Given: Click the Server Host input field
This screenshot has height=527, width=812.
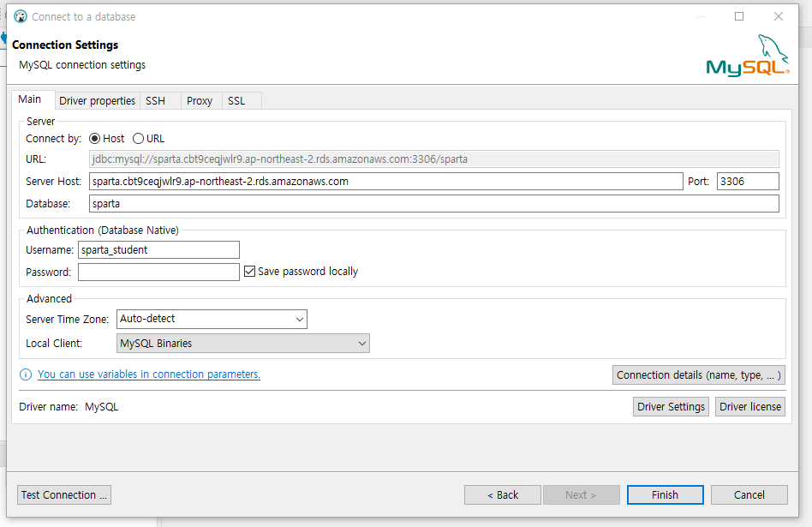Looking at the screenshot, I should pos(385,182).
